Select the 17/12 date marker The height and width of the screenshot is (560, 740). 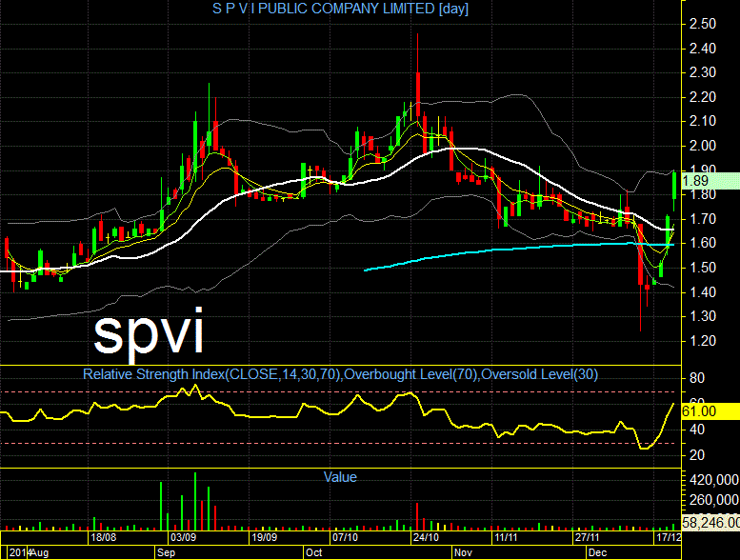[x=669, y=537]
